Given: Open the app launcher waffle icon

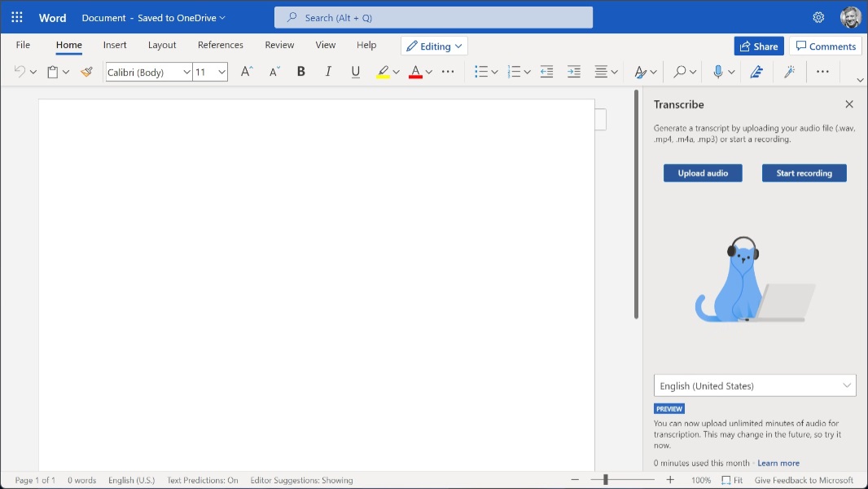Looking at the screenshot, I should pos(16,17).
